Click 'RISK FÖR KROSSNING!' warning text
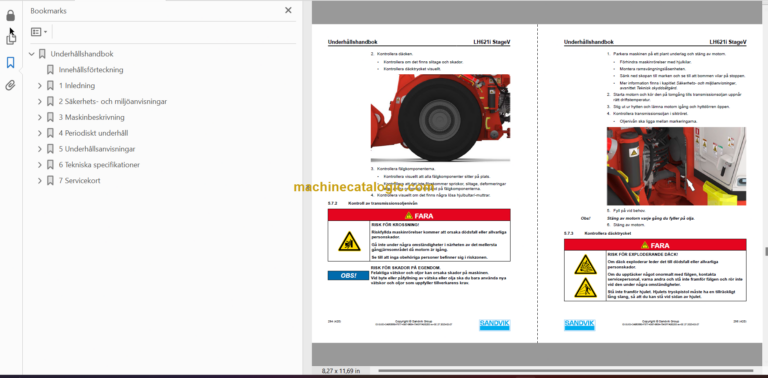 tap(395, 225)
